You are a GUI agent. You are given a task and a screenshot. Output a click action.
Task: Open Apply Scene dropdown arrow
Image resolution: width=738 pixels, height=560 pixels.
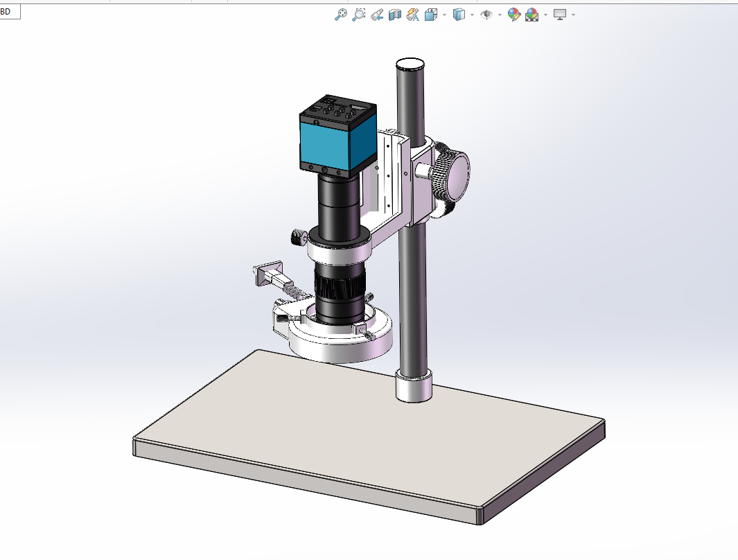click(545, 15)
